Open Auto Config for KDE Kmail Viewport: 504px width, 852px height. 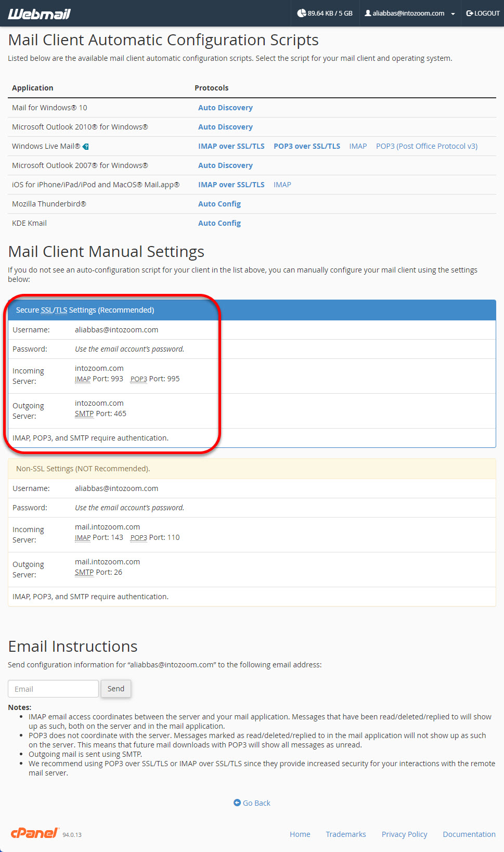219,223
